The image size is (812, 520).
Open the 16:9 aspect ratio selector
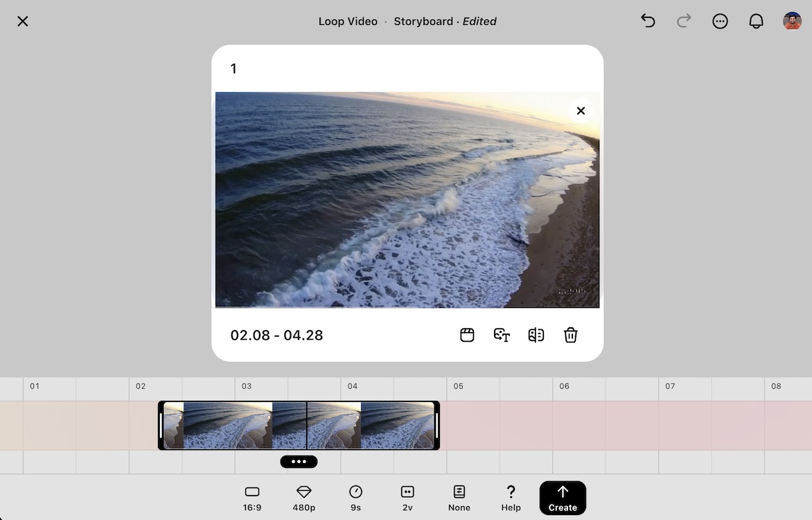pyautogui.click(x=251, y=498)
